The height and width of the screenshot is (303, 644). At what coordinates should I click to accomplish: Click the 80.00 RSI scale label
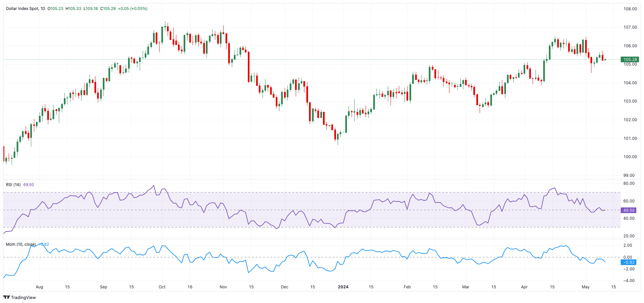[x=629, y=183]
